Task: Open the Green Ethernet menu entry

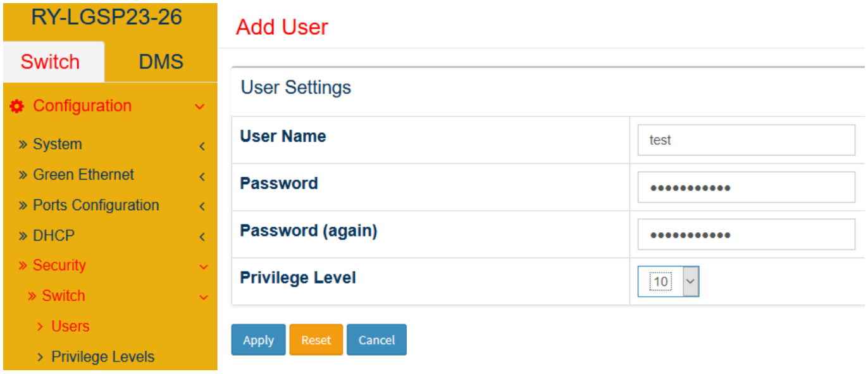Action: pos(84,175)
